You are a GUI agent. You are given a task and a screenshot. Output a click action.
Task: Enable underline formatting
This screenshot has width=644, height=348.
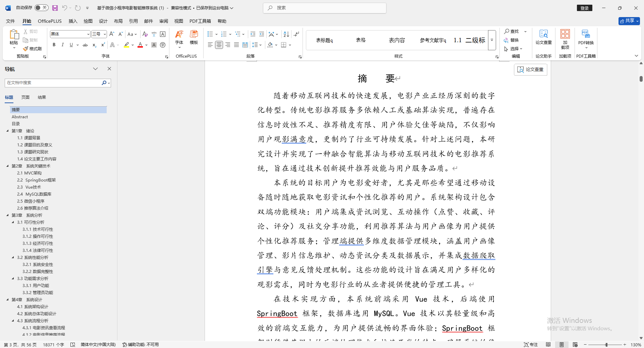71,45
